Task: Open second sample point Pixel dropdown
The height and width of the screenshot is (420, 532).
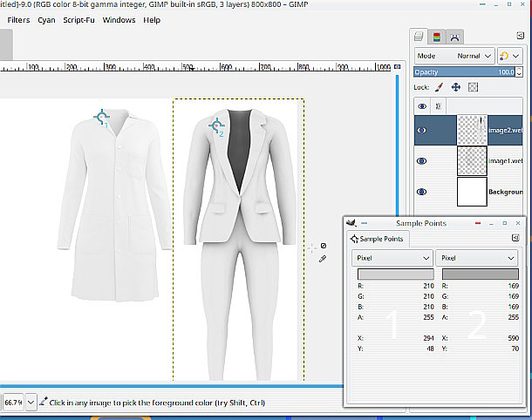Action: click(x=477, y=258)
